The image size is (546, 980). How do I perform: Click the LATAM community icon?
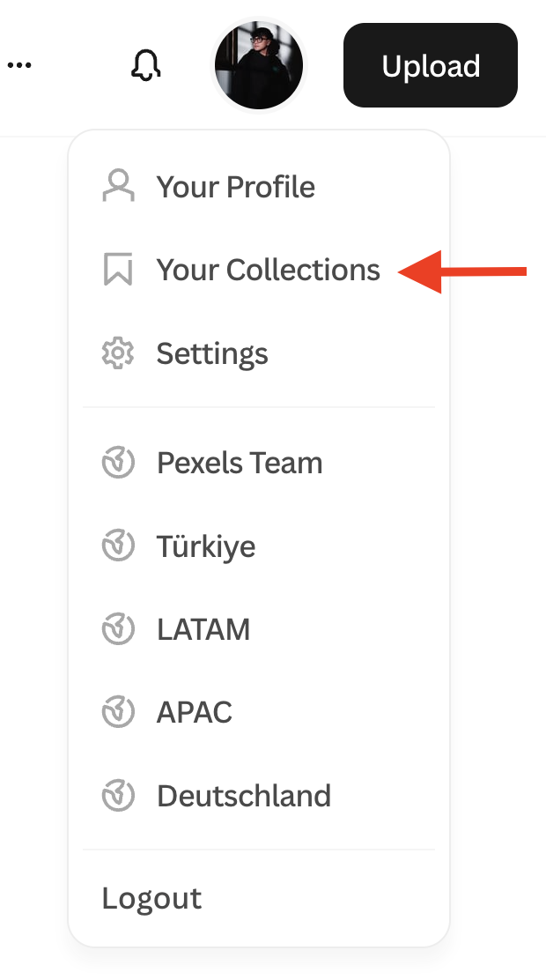(118, 629)
